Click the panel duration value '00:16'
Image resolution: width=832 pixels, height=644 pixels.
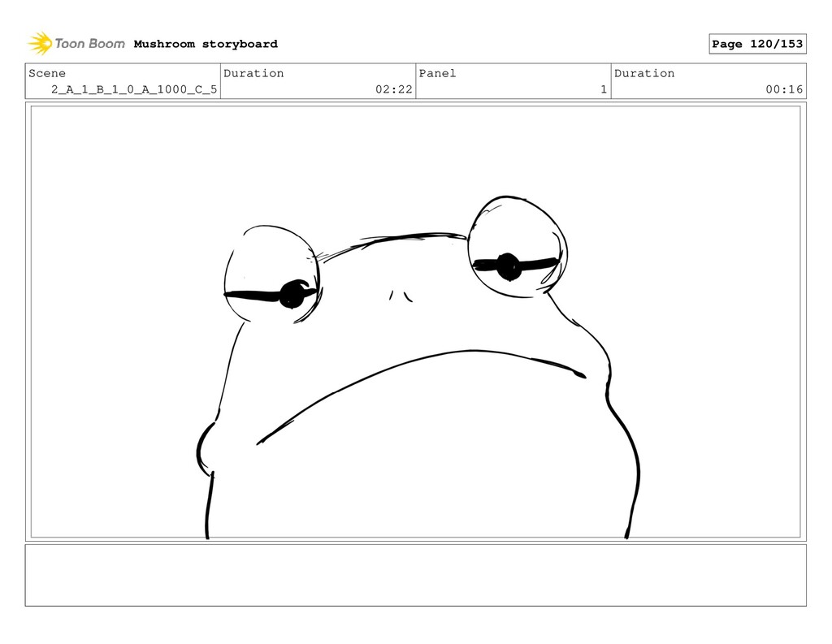(784, 89)
